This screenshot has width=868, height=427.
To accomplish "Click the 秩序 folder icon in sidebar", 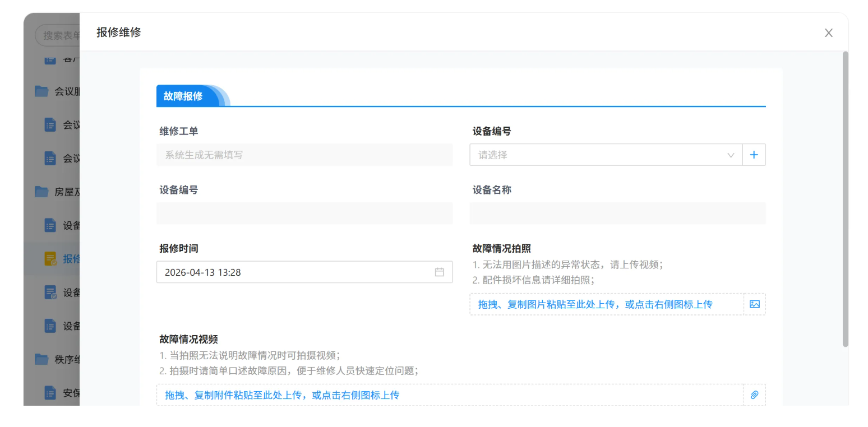I will [x=41, y=359].
